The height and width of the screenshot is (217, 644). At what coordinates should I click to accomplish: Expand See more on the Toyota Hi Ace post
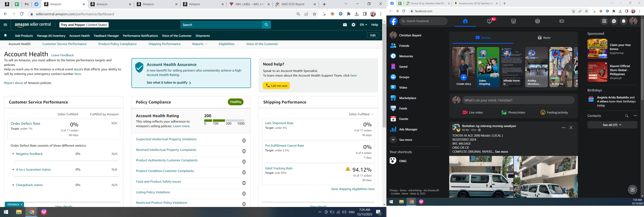click(501, 151)
